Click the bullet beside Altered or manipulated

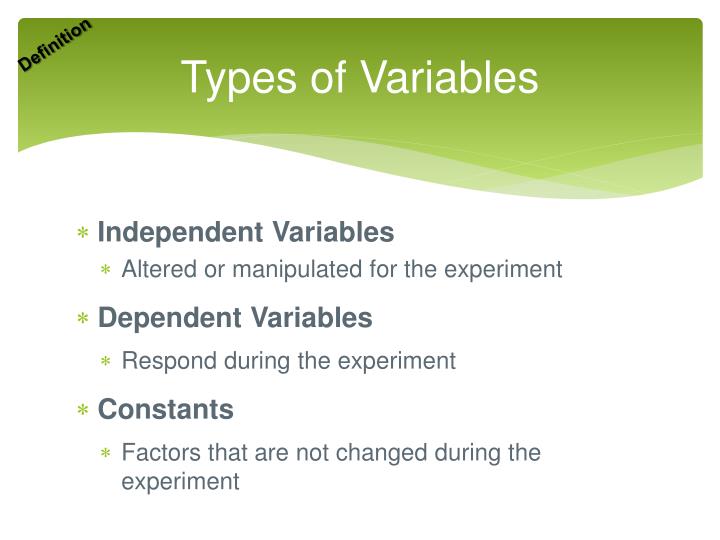(x=106, y=270)
